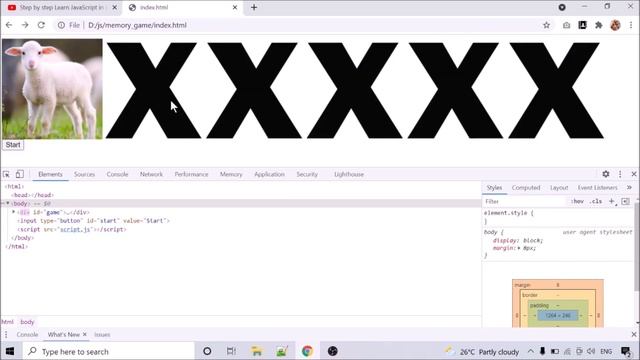Switch to Computed styles tab
640x360 pixels.
(526, 188)
